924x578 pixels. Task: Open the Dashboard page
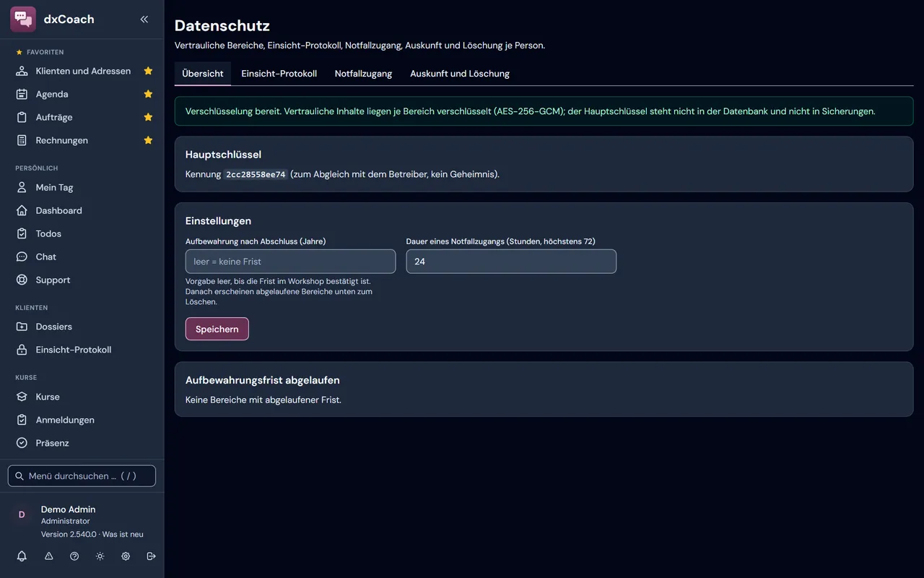point(59,210)
